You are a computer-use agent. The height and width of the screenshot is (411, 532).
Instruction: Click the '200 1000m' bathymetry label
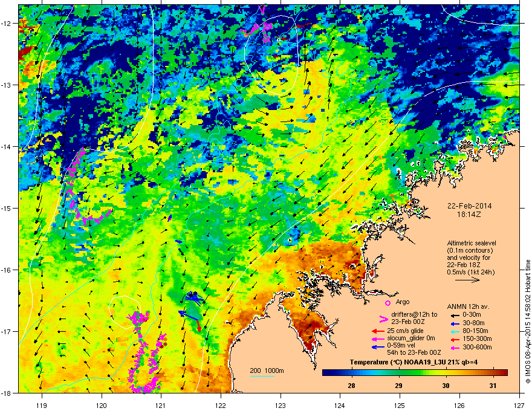[267, 371]
